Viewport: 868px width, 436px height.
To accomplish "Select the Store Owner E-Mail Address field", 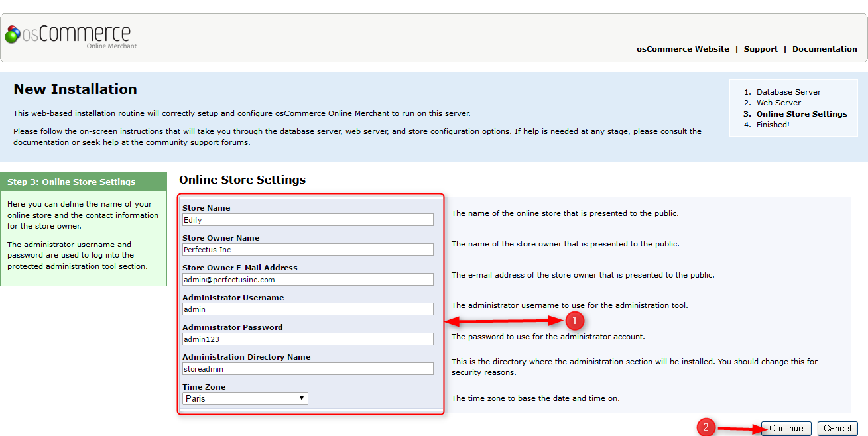I will click(308, 279).
